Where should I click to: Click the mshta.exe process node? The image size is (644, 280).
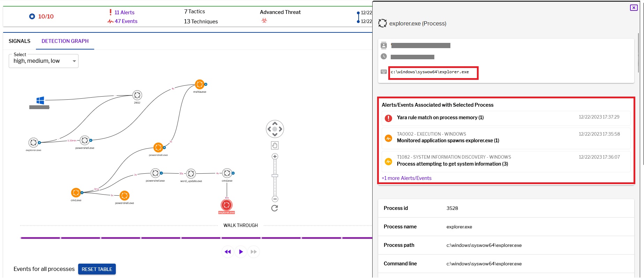(x=200, y=84)
